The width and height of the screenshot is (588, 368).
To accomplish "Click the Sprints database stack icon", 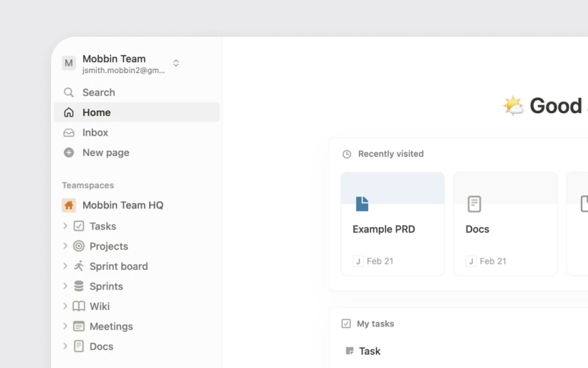I will tap(79, 286).
